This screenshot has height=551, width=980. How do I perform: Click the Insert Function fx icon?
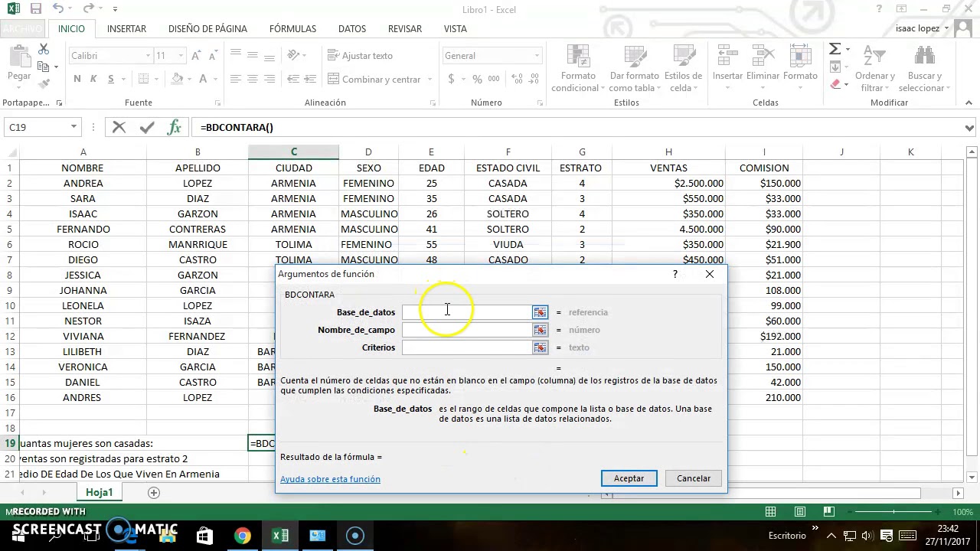[x=174, y=127]
